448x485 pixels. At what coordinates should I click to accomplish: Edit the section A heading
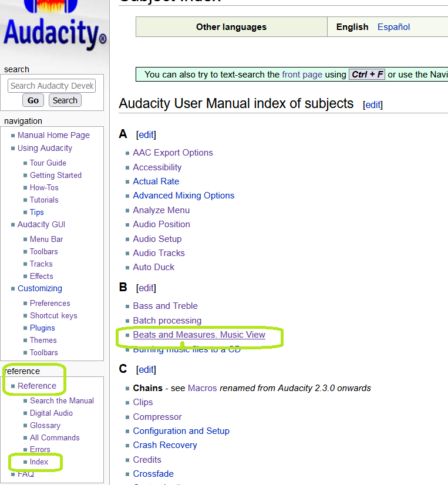pyautogui.click(x=146, y=135)
